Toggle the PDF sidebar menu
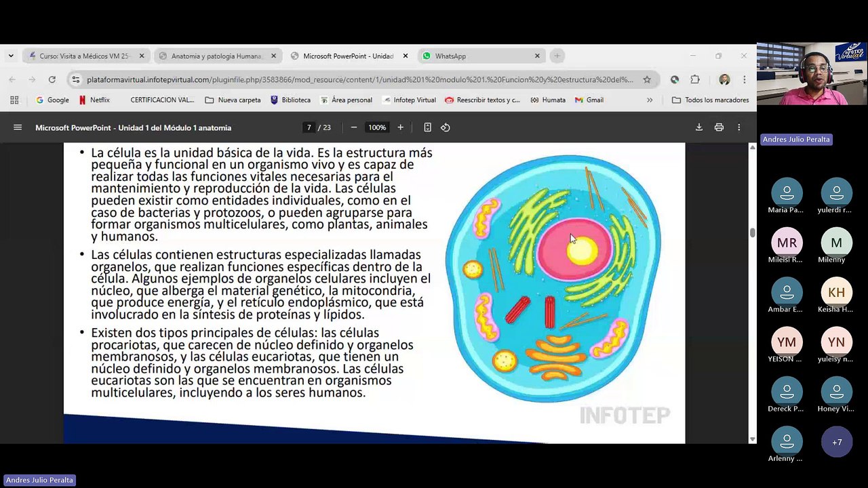The image size is (868, 488). pyautogui.click(x=18, y=127)
